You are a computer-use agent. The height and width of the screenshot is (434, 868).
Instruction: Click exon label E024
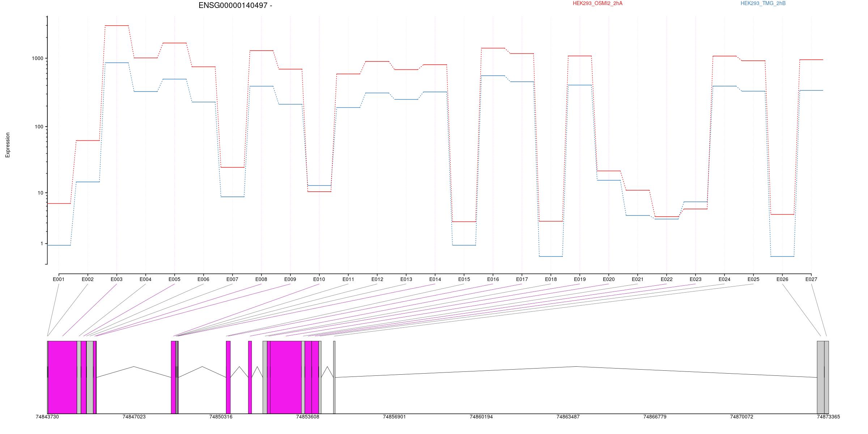pyautogui.click(x=724, y=279)
